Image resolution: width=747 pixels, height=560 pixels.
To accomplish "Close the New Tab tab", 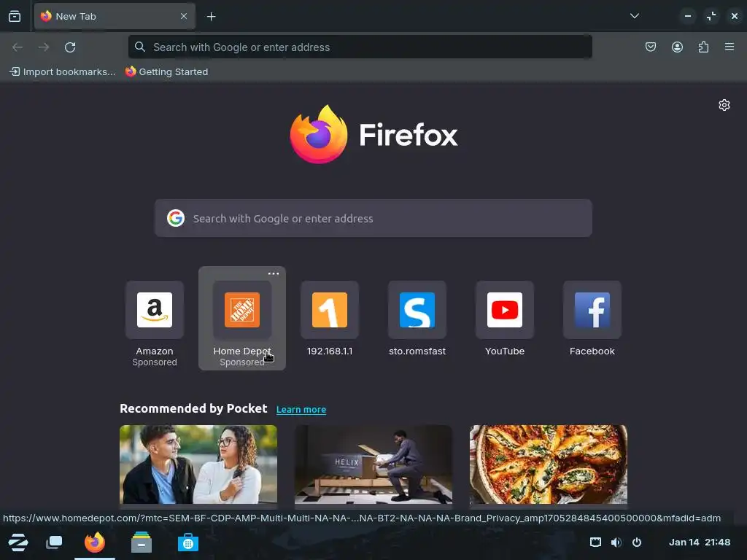I will (x=184, y=16).
